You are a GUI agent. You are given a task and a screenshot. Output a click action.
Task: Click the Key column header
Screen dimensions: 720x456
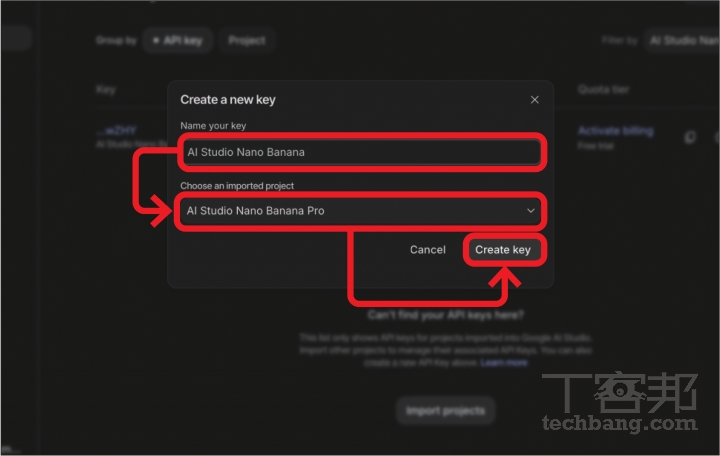106,90
